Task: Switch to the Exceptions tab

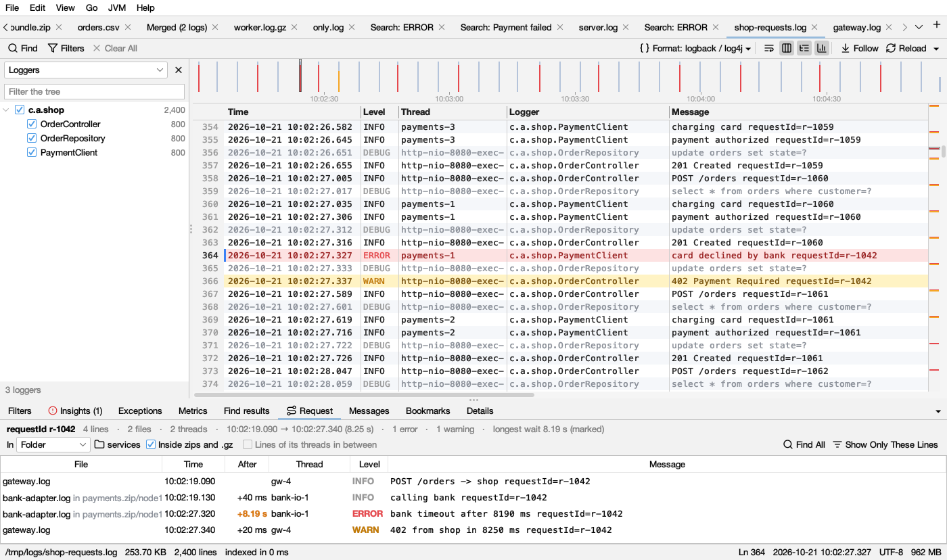Action: tap(140, 411)
